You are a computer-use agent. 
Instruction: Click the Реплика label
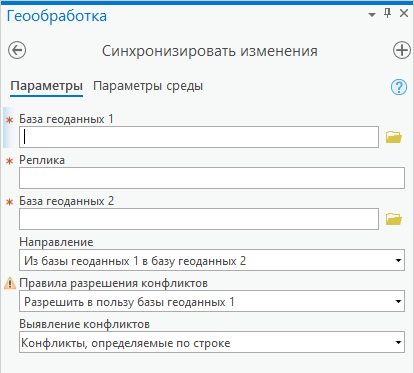point(42,160)
